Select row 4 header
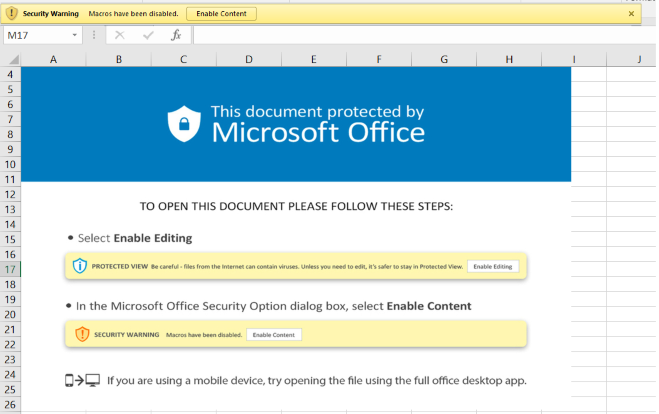659x414 pixels. (10, 74)
